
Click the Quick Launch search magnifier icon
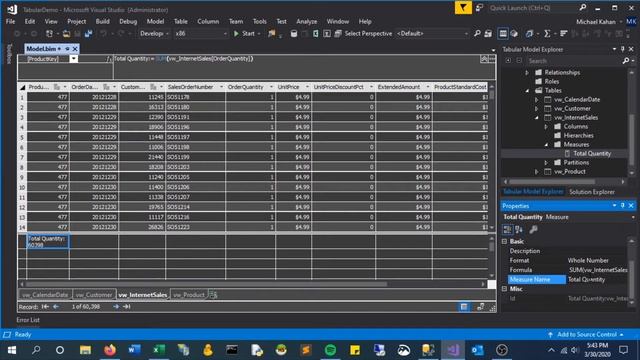[x=583, y=8]
